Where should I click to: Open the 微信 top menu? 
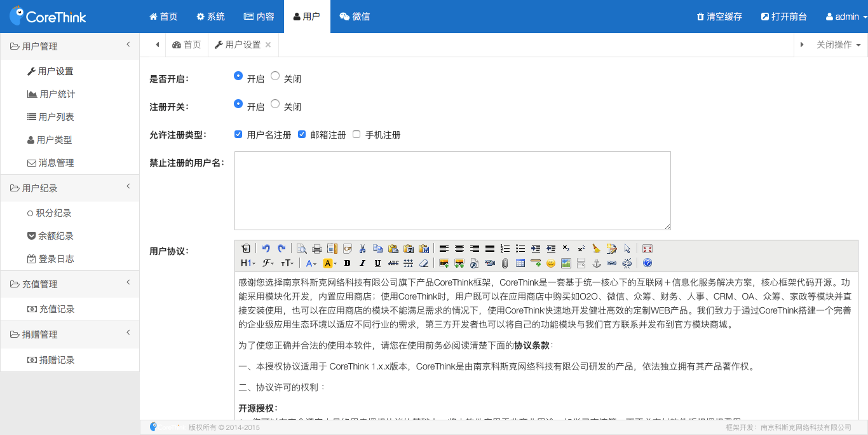(x=355, y=17)
